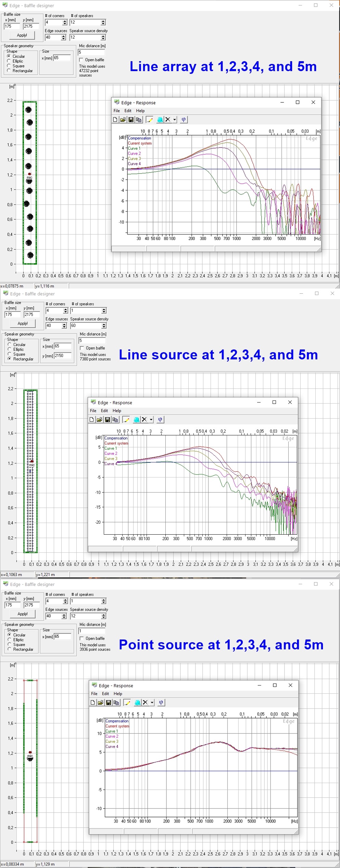The height and width of the screenshot is (868, 340).
Task: Click phi phase icon in Line array Response window
Action: [x=184, y=119]
